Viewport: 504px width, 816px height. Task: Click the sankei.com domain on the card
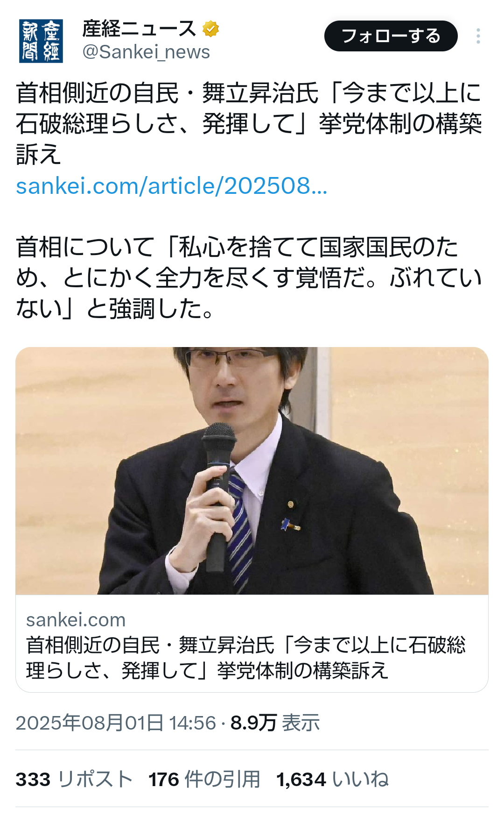[76, 620]
